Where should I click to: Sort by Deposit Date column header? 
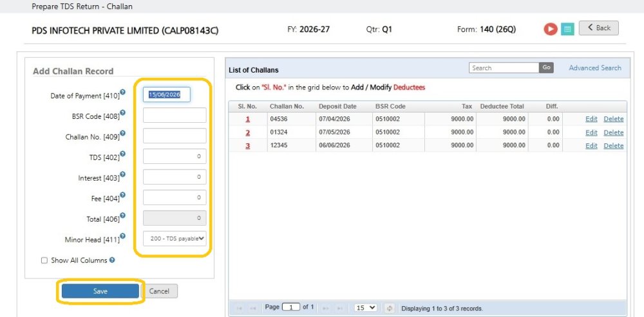click(x=337, y=106)
